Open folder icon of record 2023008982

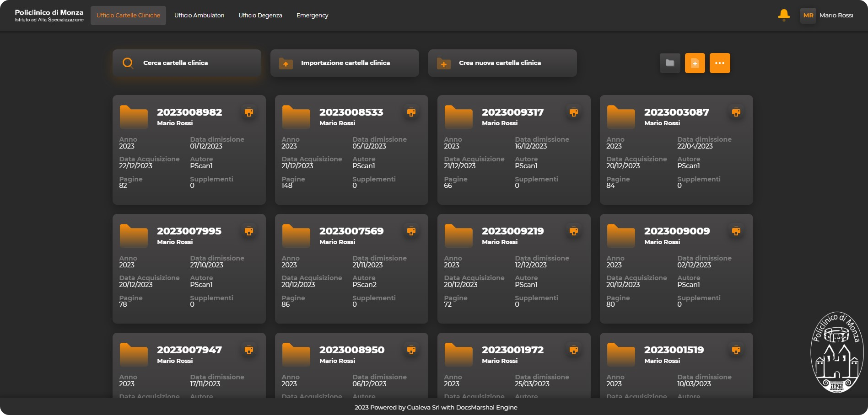coord(134,117)
